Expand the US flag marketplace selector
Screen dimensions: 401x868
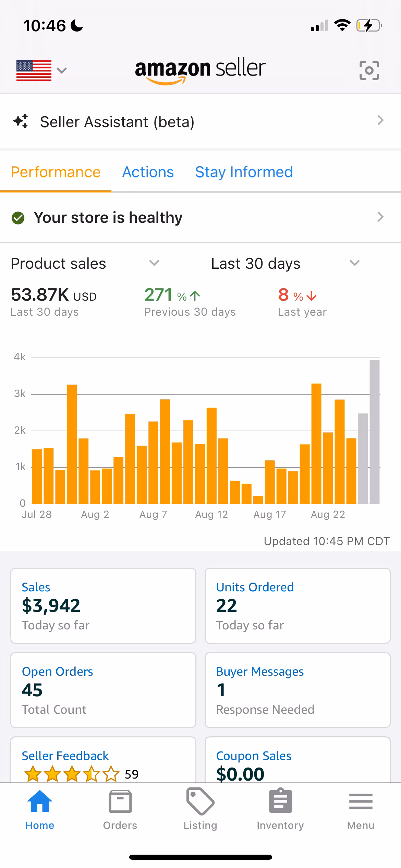point(41,70)
